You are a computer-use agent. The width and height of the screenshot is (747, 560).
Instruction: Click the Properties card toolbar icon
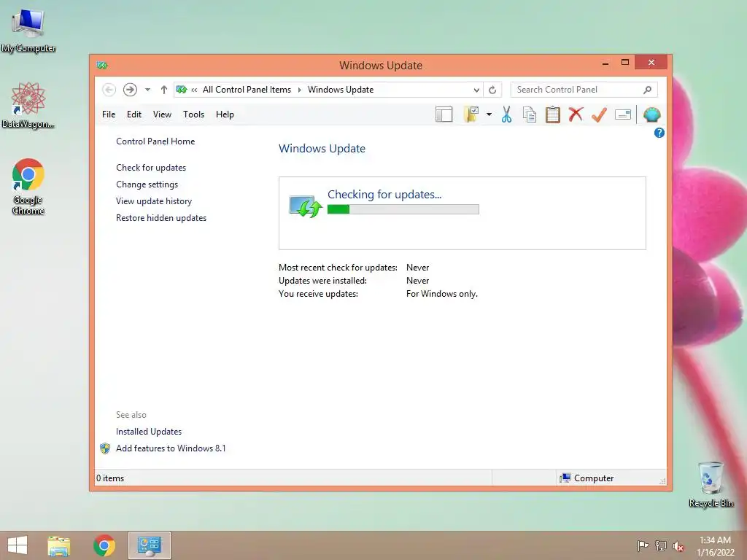pyautogui.click(x=623, y=114)
